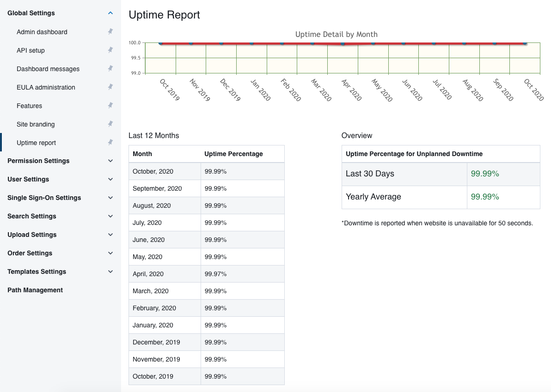551x392 pixels.
Task: Expand the Upload Settings chevron
Action: 110,235
